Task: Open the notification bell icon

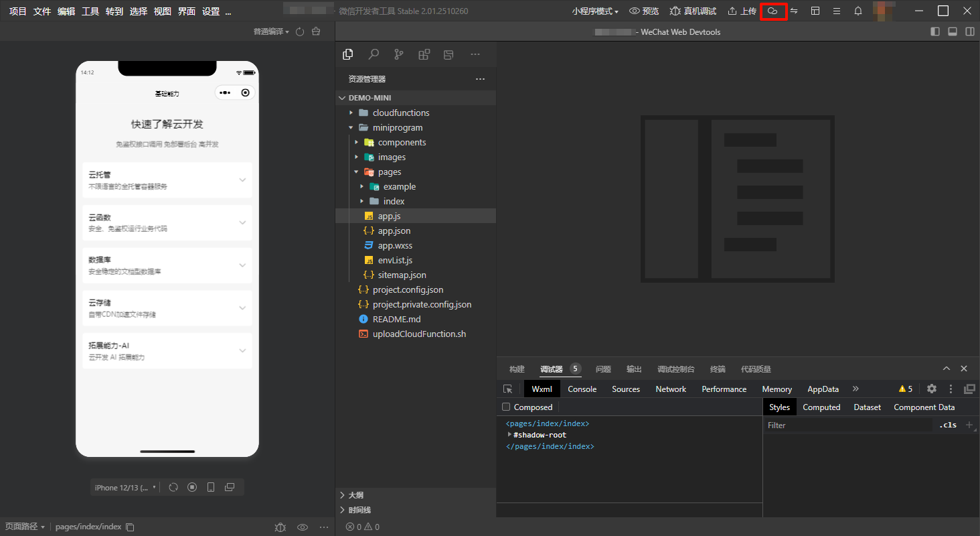Action: pyautogui.click(x=858, y=11)
